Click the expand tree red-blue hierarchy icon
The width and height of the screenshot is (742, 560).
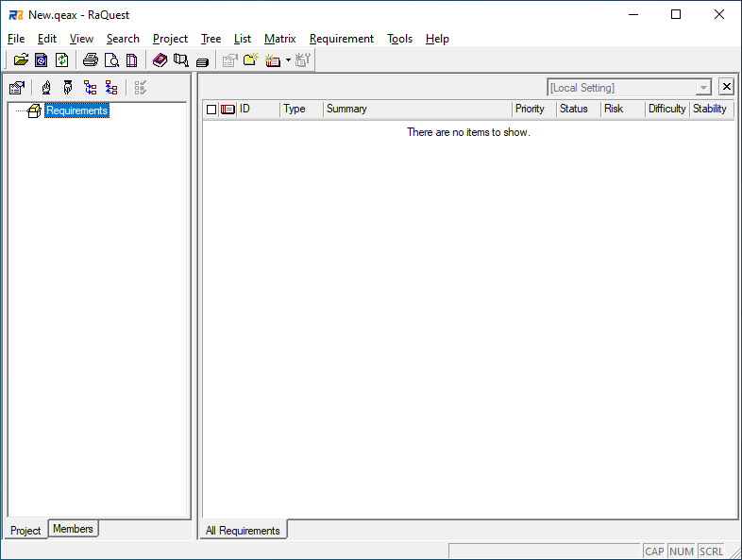coord(90,88)
